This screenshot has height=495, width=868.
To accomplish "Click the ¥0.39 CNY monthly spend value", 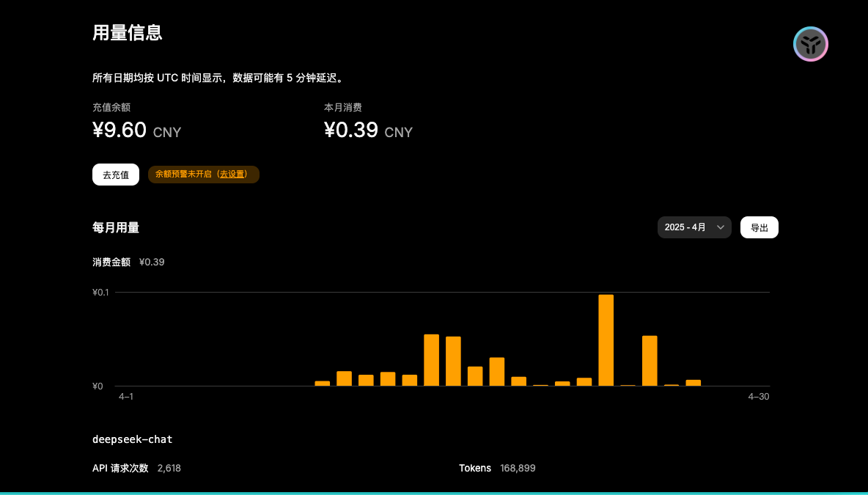I will [368, 130].
